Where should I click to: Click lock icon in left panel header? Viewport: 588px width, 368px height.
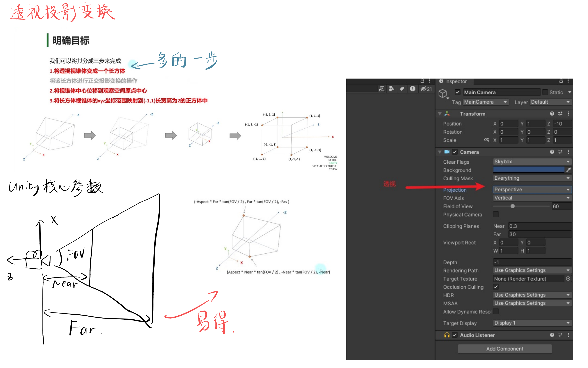422,81
